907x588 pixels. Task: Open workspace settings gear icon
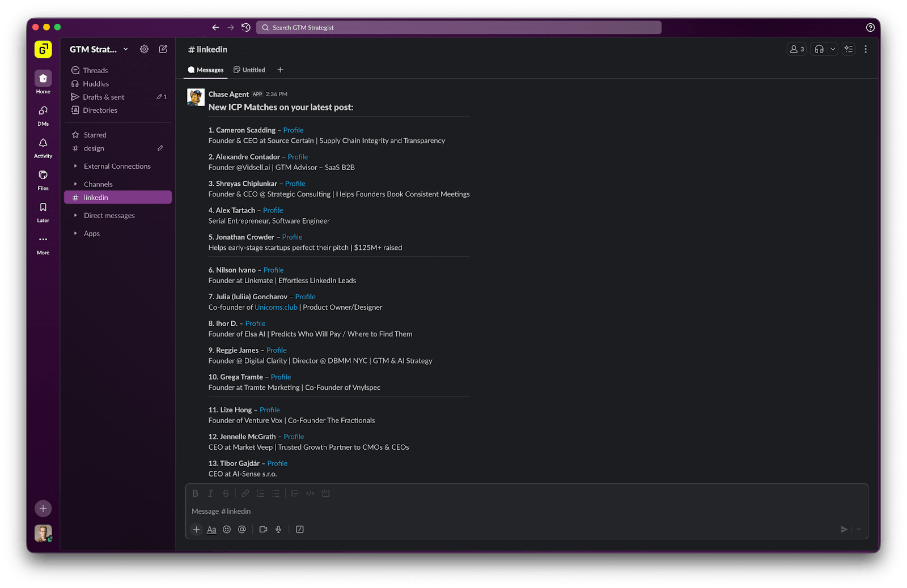(144, 49)
